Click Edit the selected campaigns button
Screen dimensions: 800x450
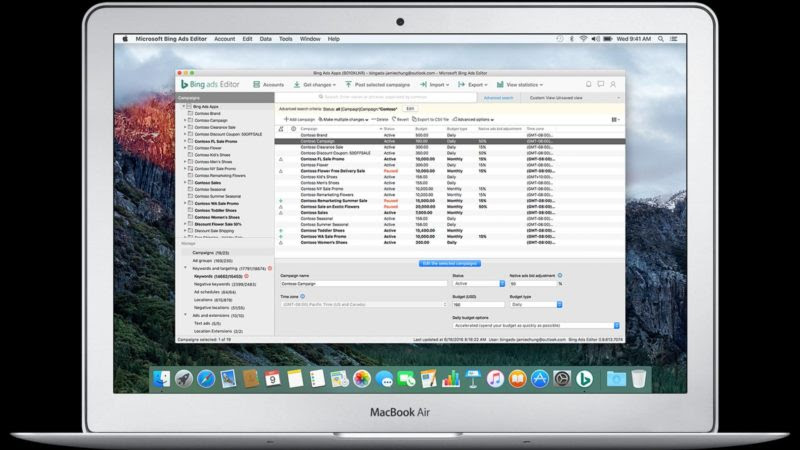(x=449, y=263)
